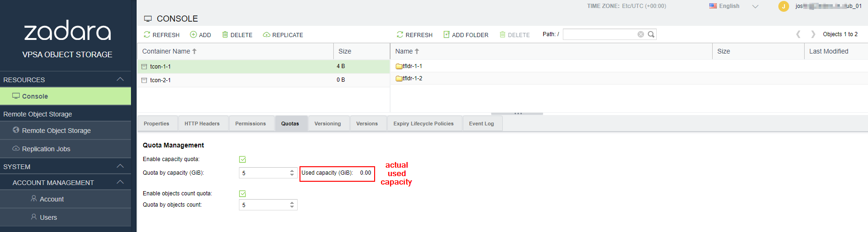
Task: Click the tcon-1-1 container icon
Action: pyautogui.click(x=145, y=67)
